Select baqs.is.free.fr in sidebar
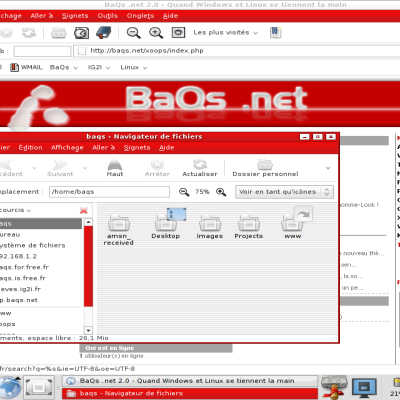This screenshot has height=400, width=400. click(23, 278)
